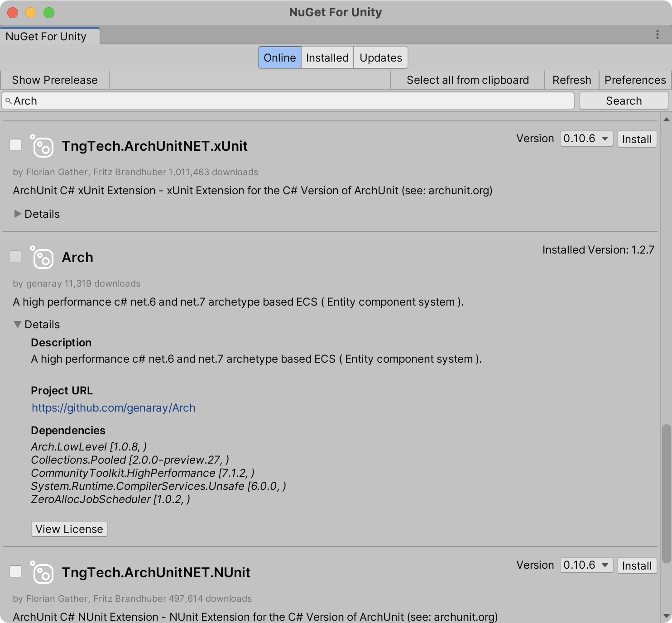
Task: Tick the TngTech.ArchUnitNET.xUnit package checkbox
Action: click(x=15, y=145)
